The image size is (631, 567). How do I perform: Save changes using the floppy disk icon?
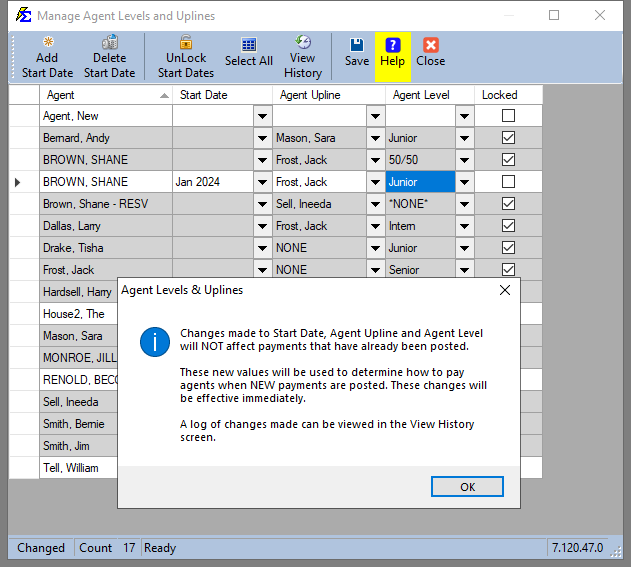coord(357,45)
